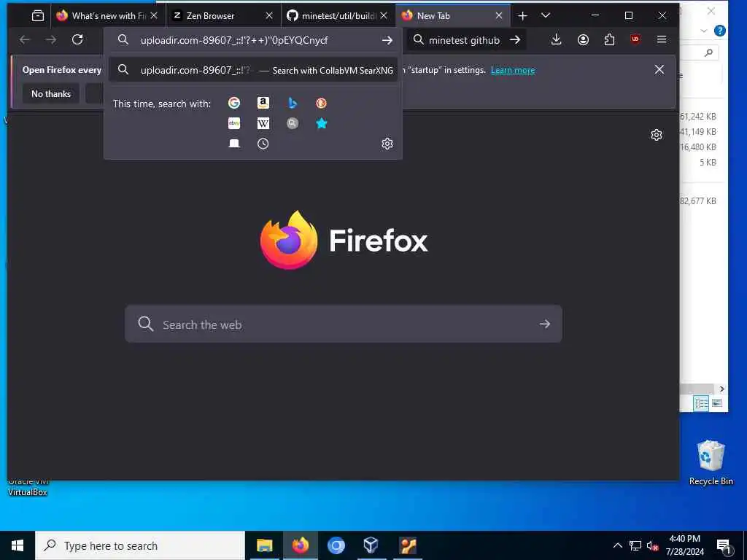Choose Search with CollabVM SearXNG suggestion
Viewport: 747px width, 560px height.
[x=253, y=70]
